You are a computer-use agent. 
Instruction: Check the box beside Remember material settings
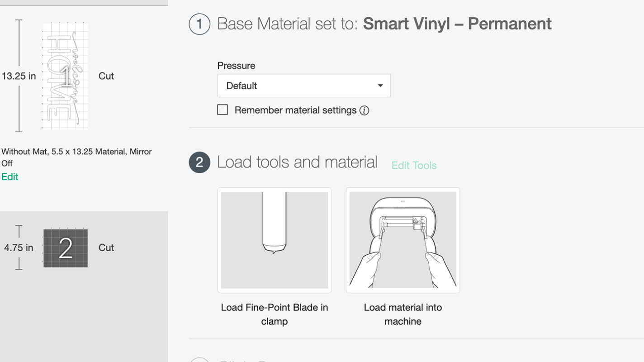pyautogui.click(x=222, y=110)
